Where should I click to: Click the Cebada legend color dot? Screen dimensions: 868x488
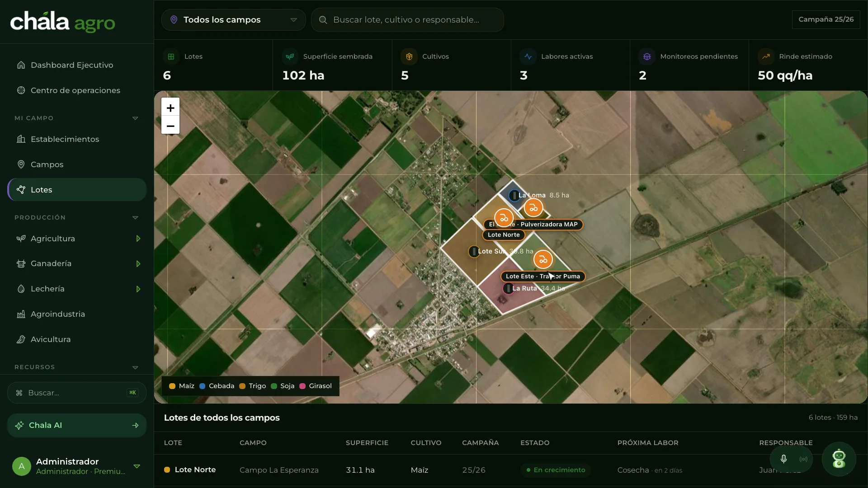[202, 386]
